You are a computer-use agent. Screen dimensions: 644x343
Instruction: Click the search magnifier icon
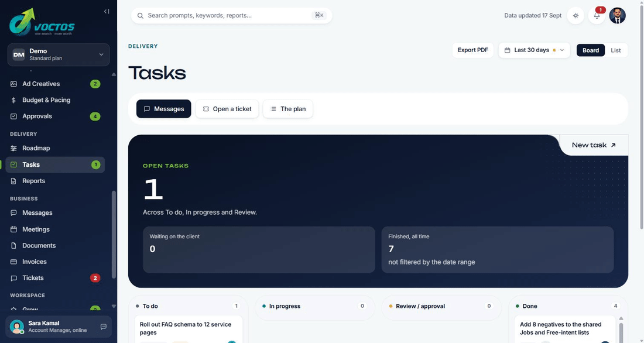(141, 16)
